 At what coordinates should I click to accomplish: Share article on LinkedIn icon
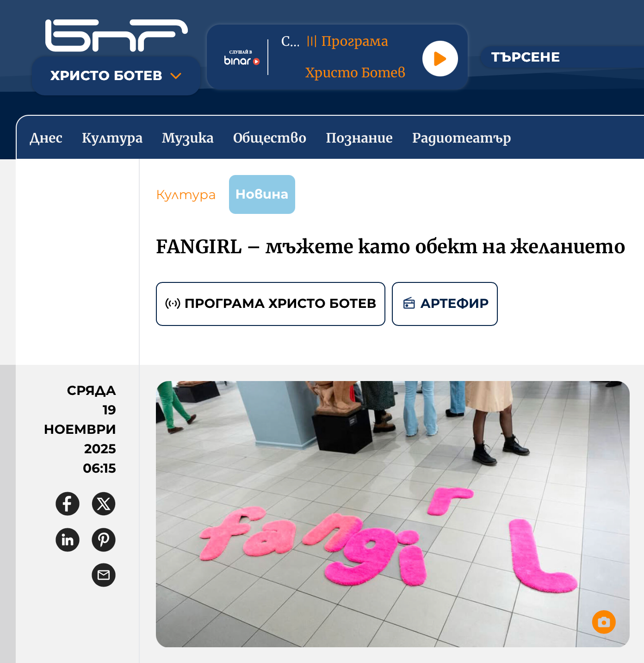click(68, 539)
